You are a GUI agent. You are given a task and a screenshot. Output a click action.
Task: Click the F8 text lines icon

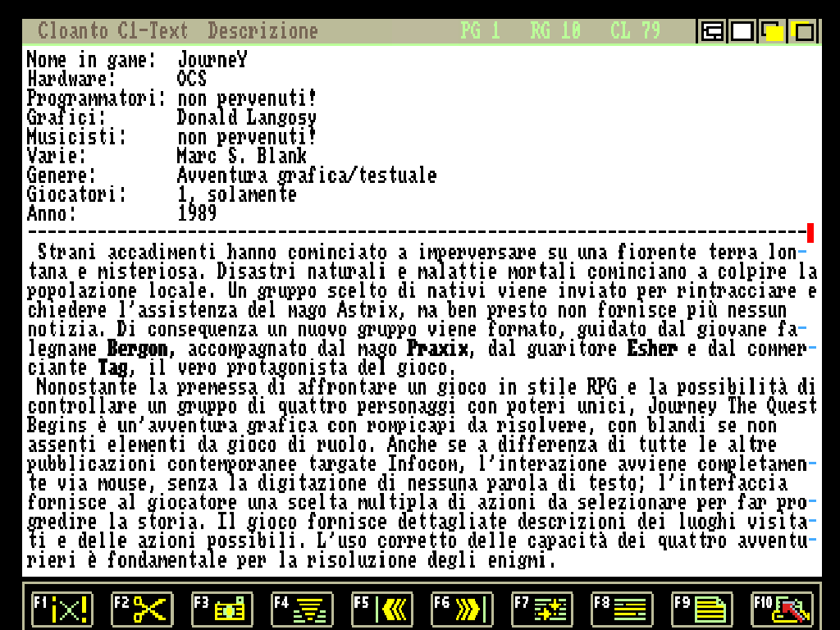coord(622,609)
